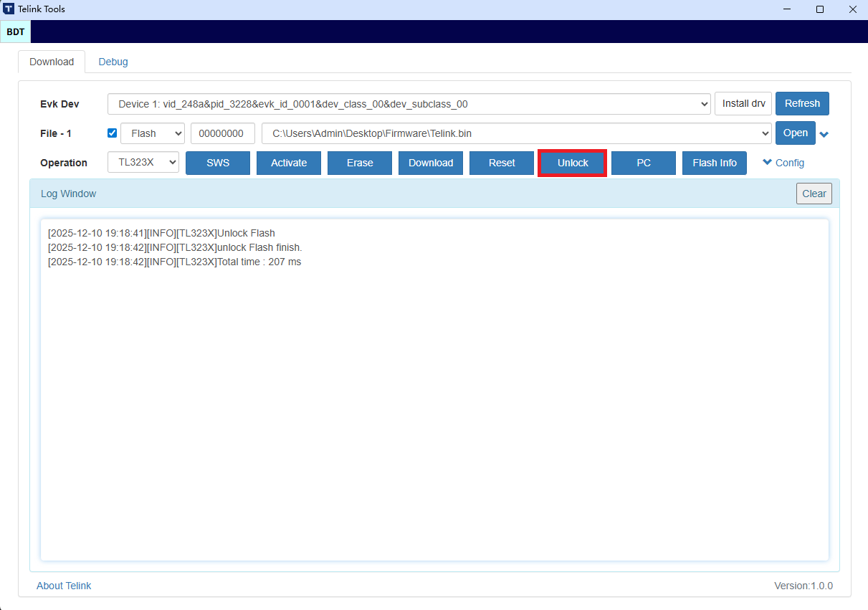
Task: Click the BDT tool icon
Action: tap(15, 32)
